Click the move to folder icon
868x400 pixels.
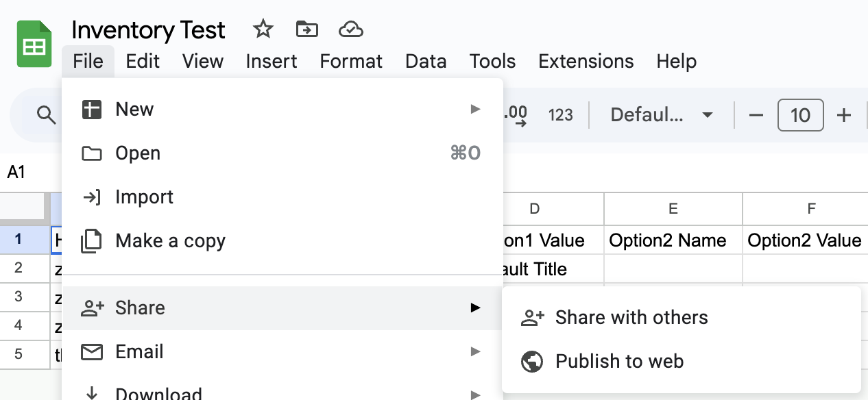click(x=306, y=29)
